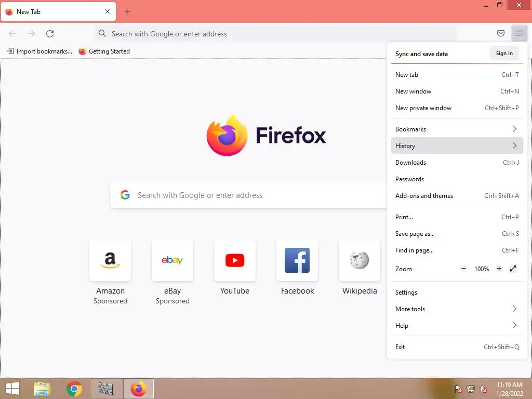Viewport: 532px width, 399px height.
Task: Zoom in with the plus button
Action: point(499,269)
